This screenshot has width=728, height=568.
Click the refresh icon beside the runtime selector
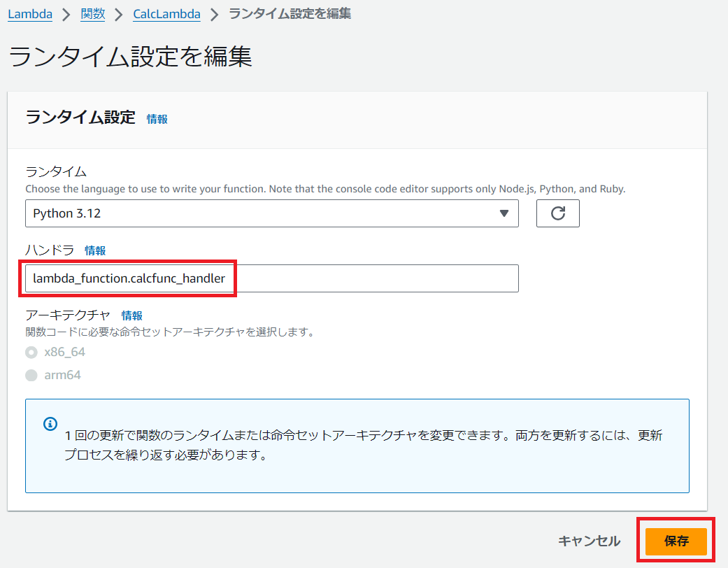coord(557,213)
